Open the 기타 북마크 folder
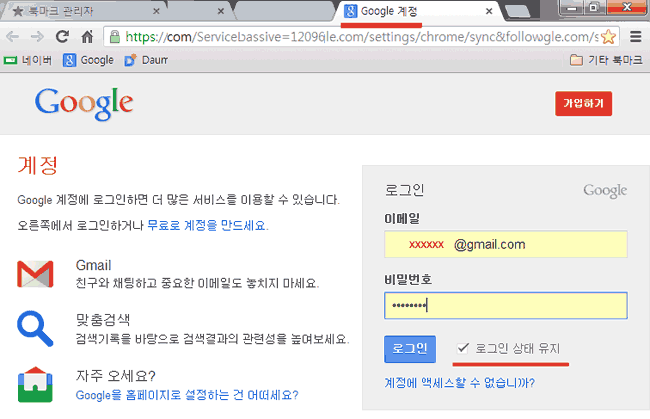The width and height of the screenshot is (650, 419). point(606,61)
